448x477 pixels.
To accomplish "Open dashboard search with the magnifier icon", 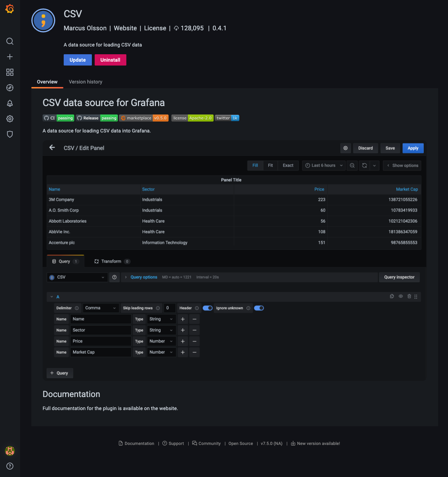I will click(10, 41).
